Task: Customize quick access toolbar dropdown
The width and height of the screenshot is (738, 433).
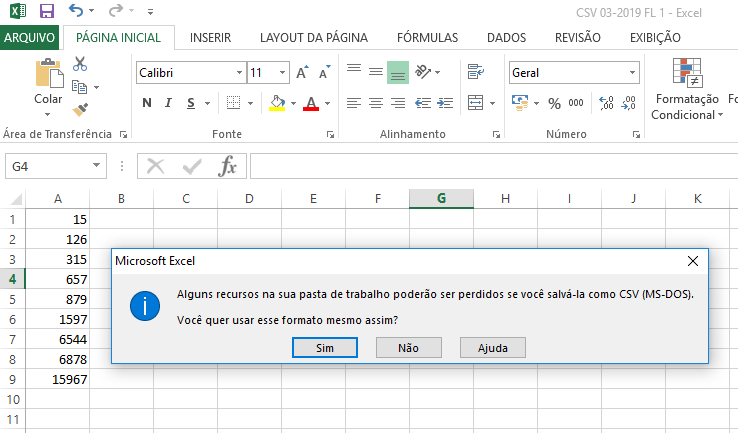Action: pyautogui.click(x=150, y=11)
